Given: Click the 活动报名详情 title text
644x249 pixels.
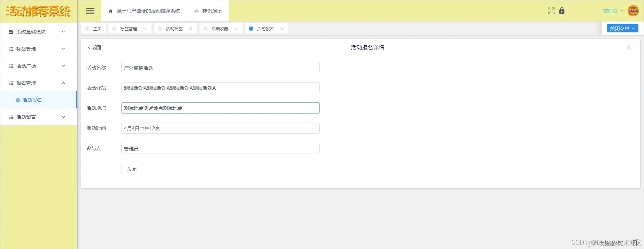Looking at the screenshot, I should [367, 47].
